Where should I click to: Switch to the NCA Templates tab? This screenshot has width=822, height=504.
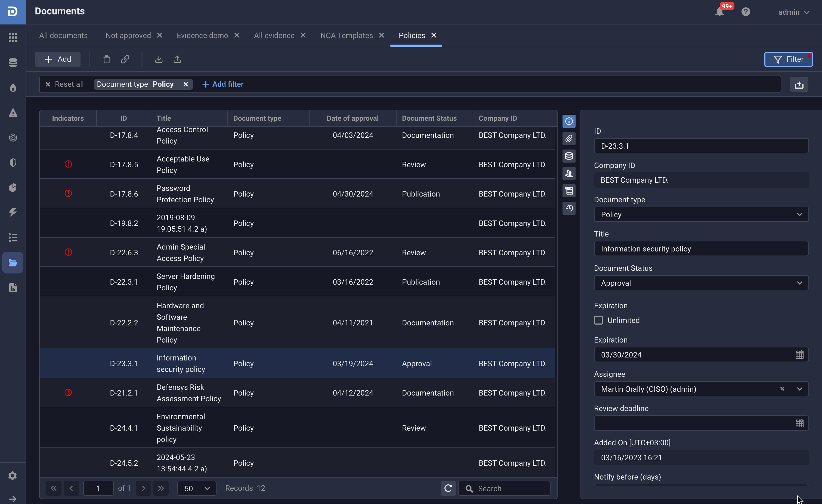point(346,35)
